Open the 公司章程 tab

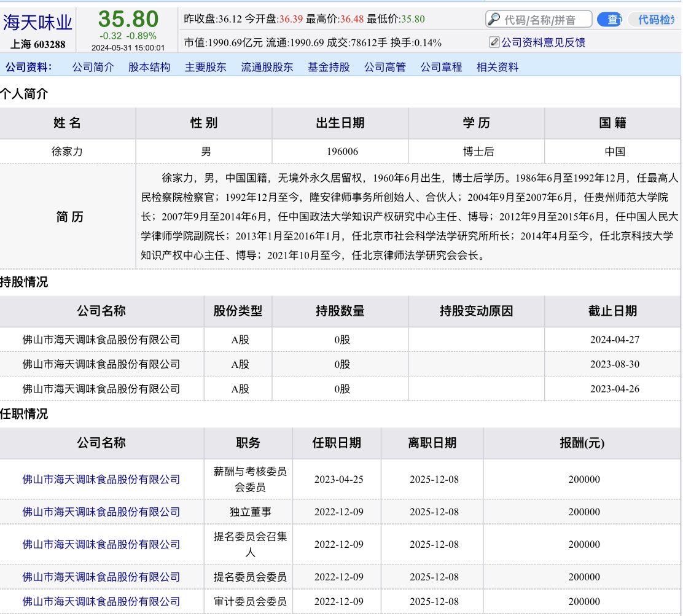pos(441,67)
